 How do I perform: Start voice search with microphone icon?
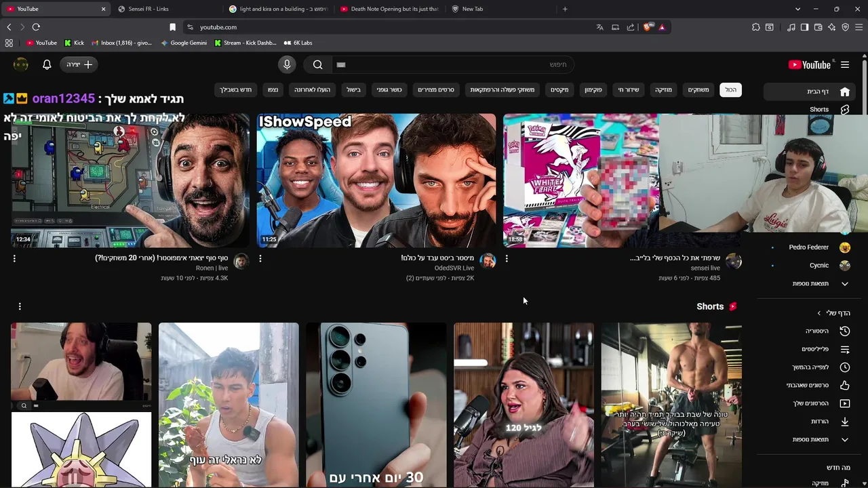pyautogui.click(x=287, y=64)
